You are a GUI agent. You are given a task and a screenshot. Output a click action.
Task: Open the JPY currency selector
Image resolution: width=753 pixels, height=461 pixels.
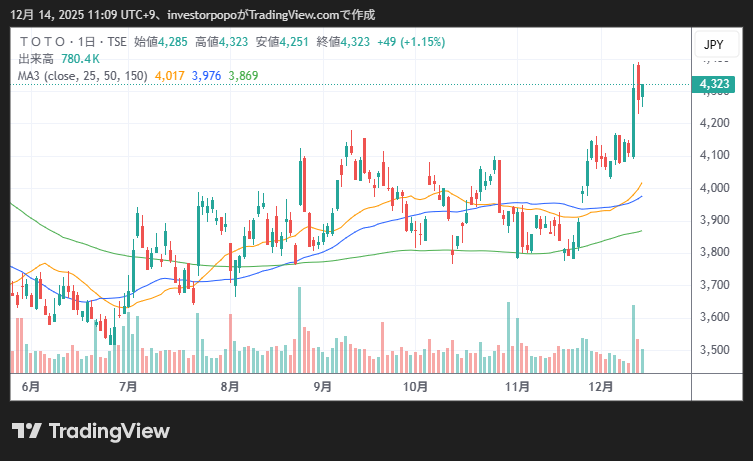coord(713,45)
